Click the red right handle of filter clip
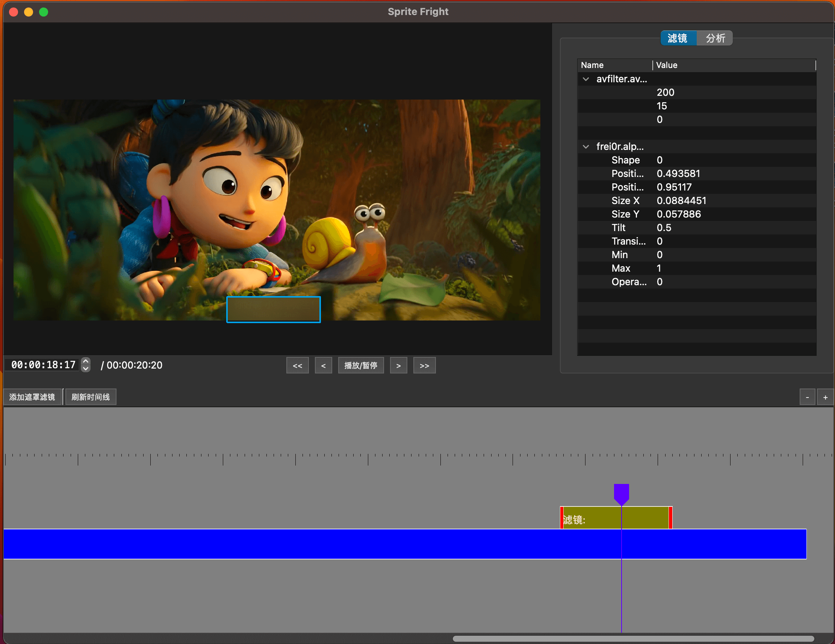The width and height of the screenshot is (835, 644). [671, 518]
